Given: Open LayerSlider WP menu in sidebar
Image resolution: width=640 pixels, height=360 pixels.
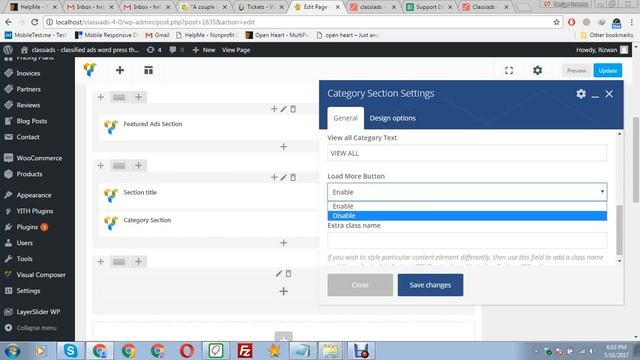Looking at the screenshot, I should click(x=37, y=312).
